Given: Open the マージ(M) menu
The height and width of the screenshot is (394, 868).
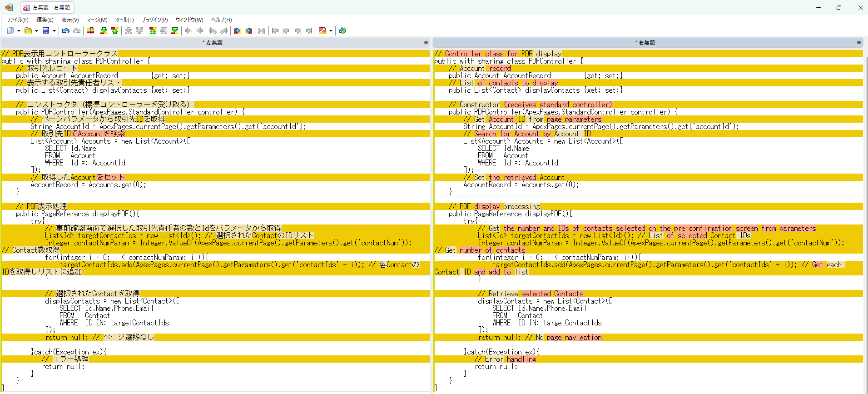Looking at the screenshot, I should tap(97, 20).
